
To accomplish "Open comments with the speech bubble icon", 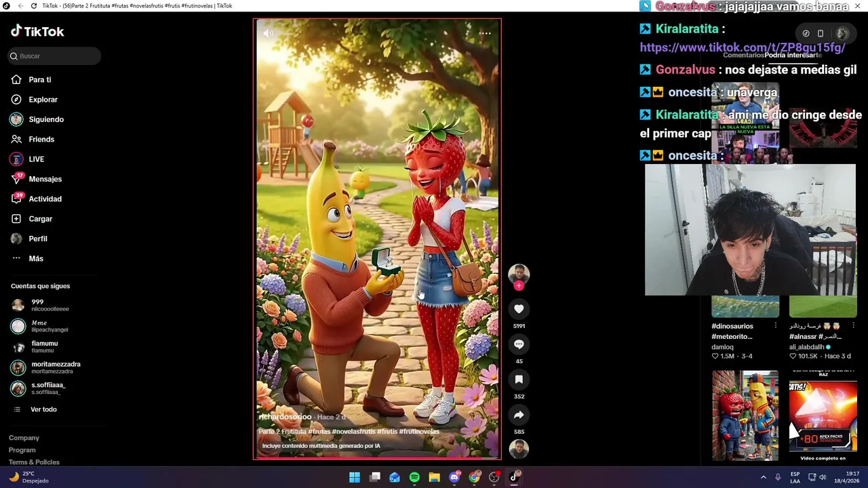I will 519,344.
